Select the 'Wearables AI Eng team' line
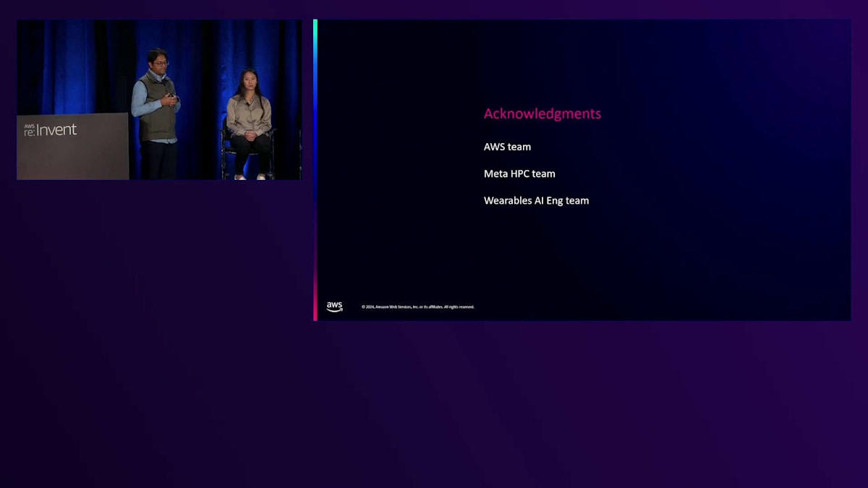The height and width of the screenshot is (488, 868). click(536, 200)
